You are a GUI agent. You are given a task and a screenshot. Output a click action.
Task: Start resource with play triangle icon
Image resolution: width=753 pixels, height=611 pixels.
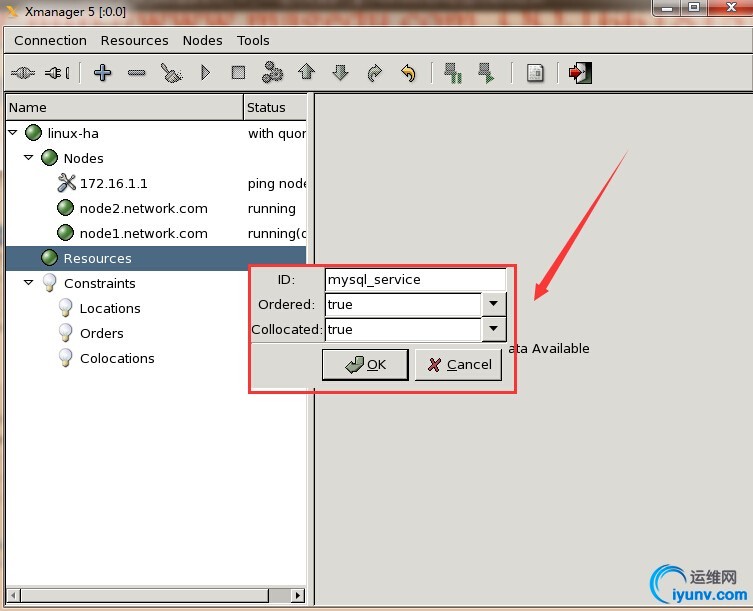206,73
